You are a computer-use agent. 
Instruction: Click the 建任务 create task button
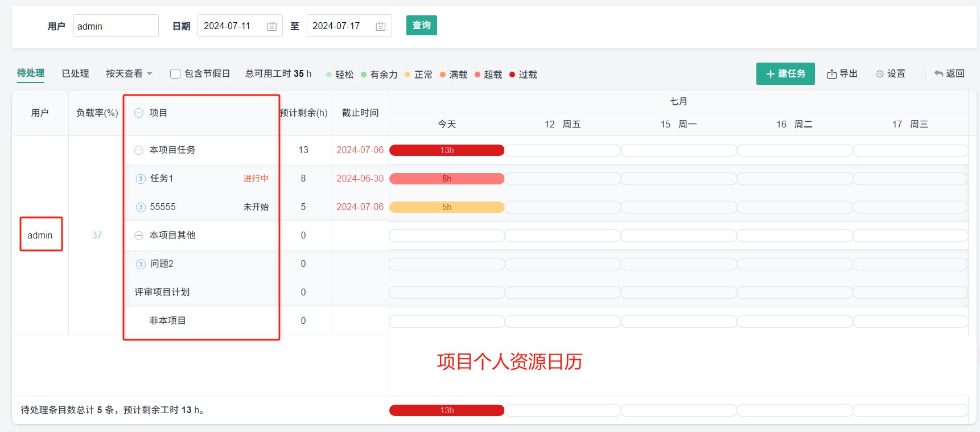click(785, 74)
